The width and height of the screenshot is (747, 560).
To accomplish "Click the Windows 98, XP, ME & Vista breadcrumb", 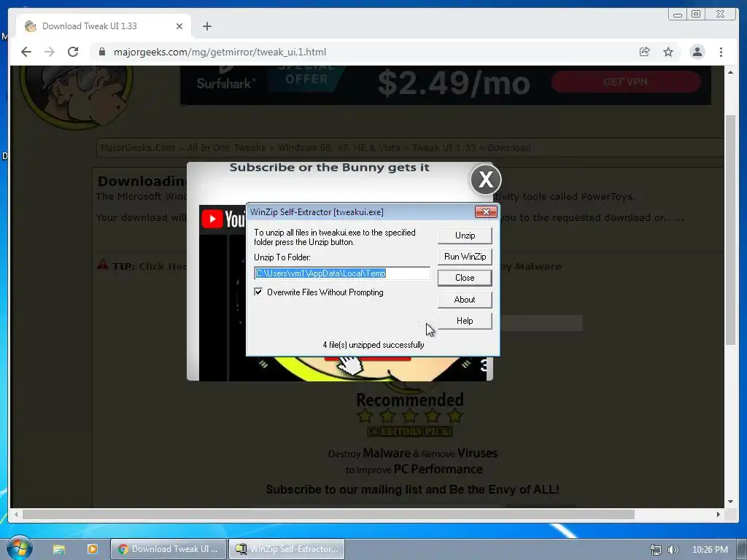I will pos(338,147).
